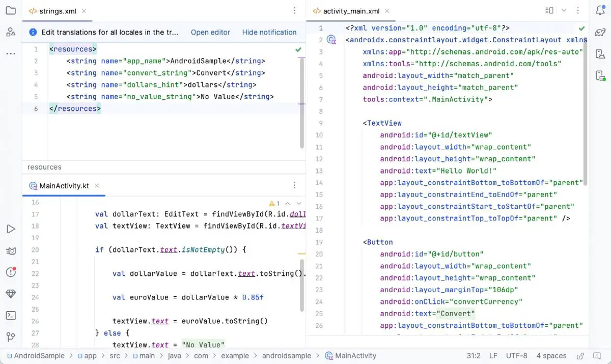This screenshot has height=364, width=611.
Task: Open the Project tool window folder icon
Action: tap(11, 10)
